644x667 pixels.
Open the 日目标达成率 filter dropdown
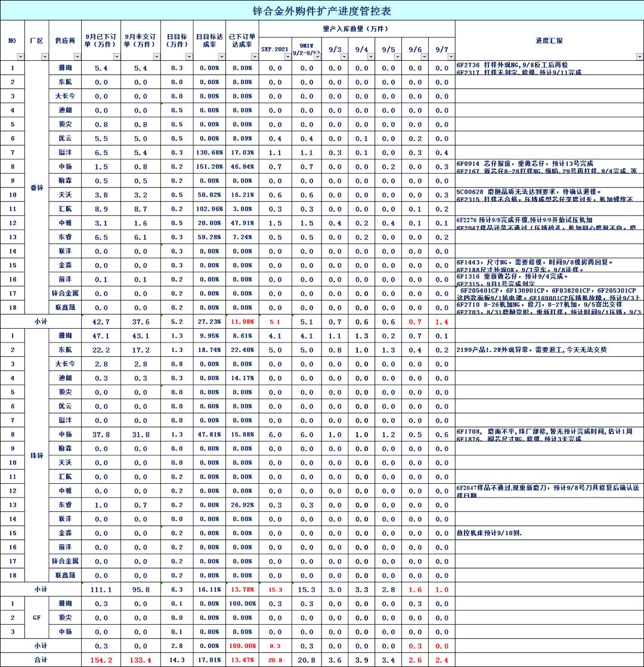click(221, 57)
